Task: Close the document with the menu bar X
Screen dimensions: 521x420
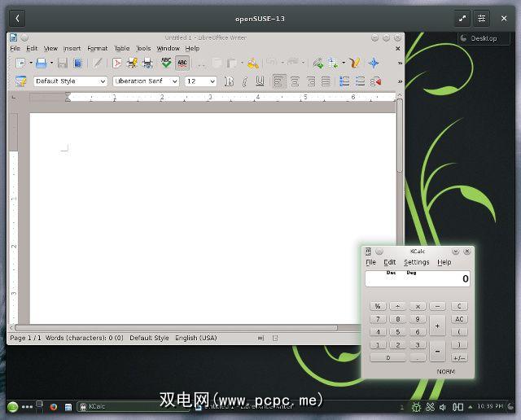Action: pos(398,49)
